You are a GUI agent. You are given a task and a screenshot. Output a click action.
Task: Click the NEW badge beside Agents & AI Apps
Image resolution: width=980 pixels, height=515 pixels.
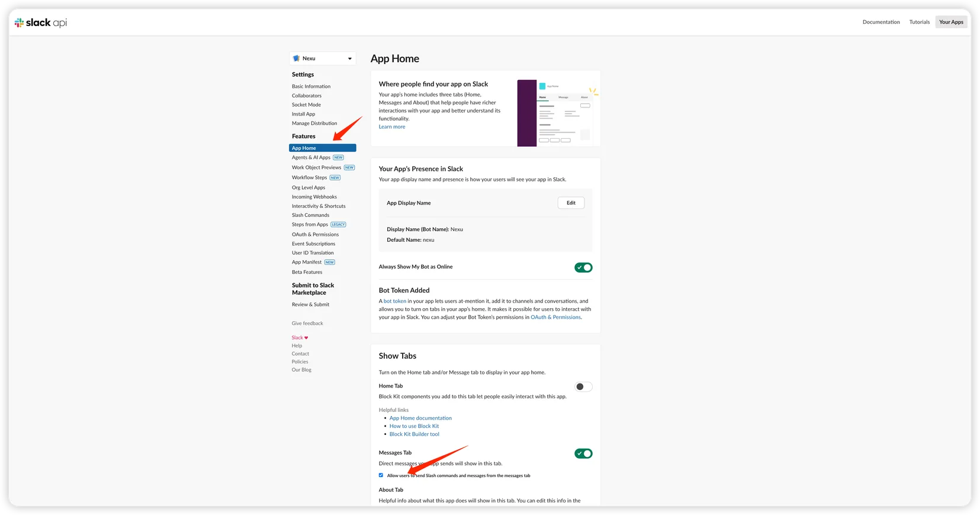point(338,158)
